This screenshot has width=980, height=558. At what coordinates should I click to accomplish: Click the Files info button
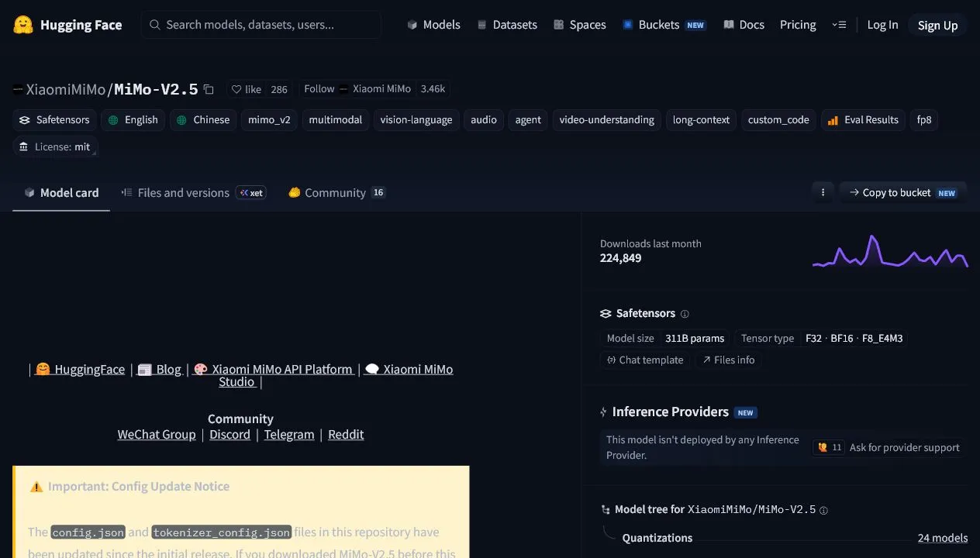coord(729,360)
